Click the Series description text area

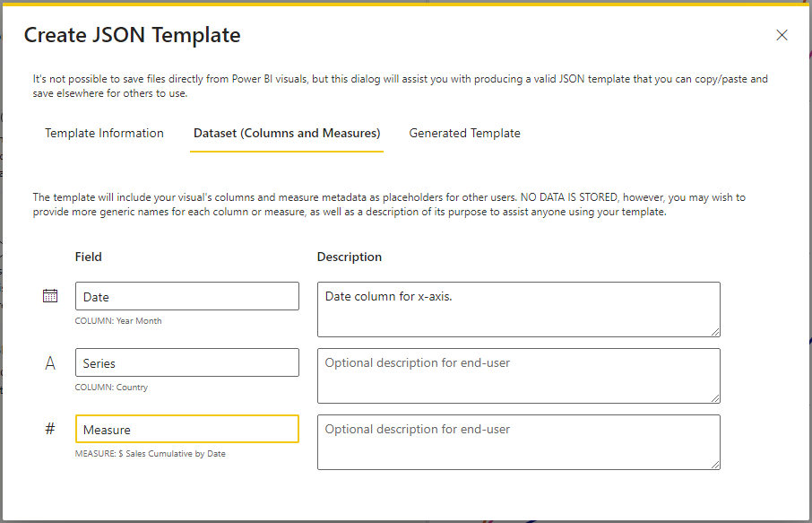518,376
